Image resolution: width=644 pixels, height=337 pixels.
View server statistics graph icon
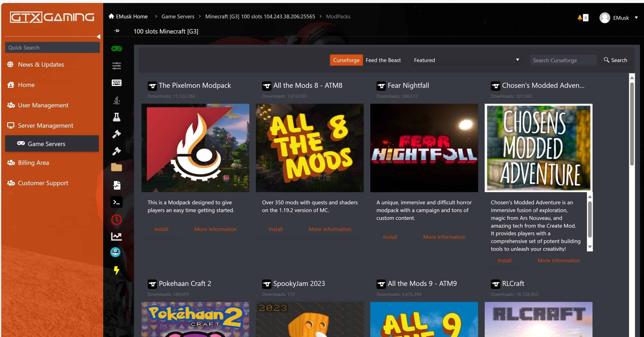click(116, 236)
